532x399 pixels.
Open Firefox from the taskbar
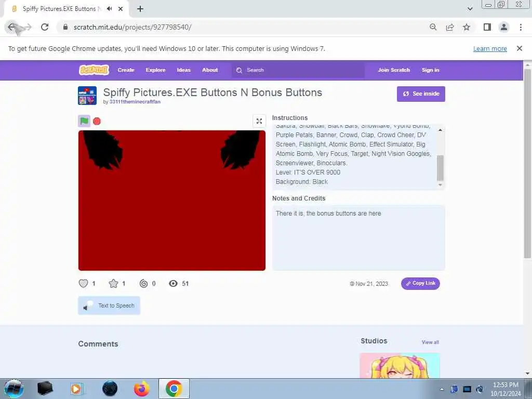(x=141, y=389)
